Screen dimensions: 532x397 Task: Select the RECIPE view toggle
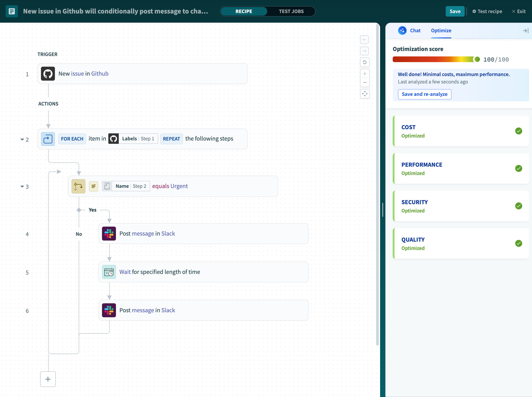[244, 11]
